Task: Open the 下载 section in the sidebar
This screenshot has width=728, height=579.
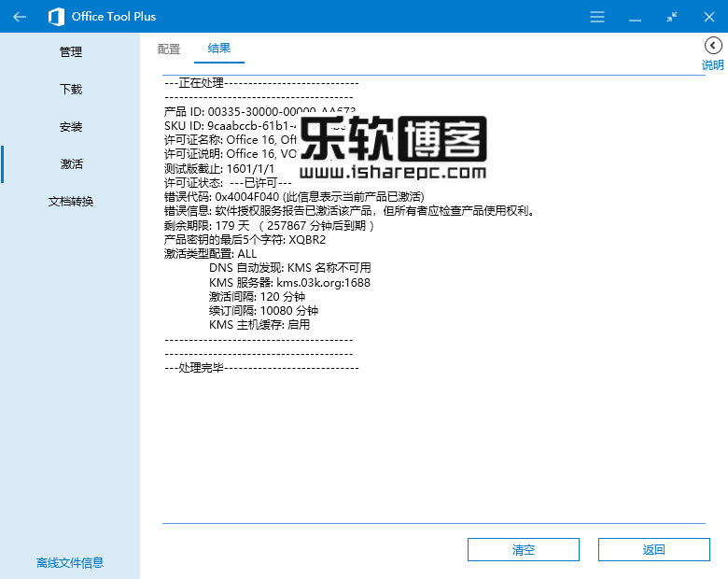Action: [71, 89]
